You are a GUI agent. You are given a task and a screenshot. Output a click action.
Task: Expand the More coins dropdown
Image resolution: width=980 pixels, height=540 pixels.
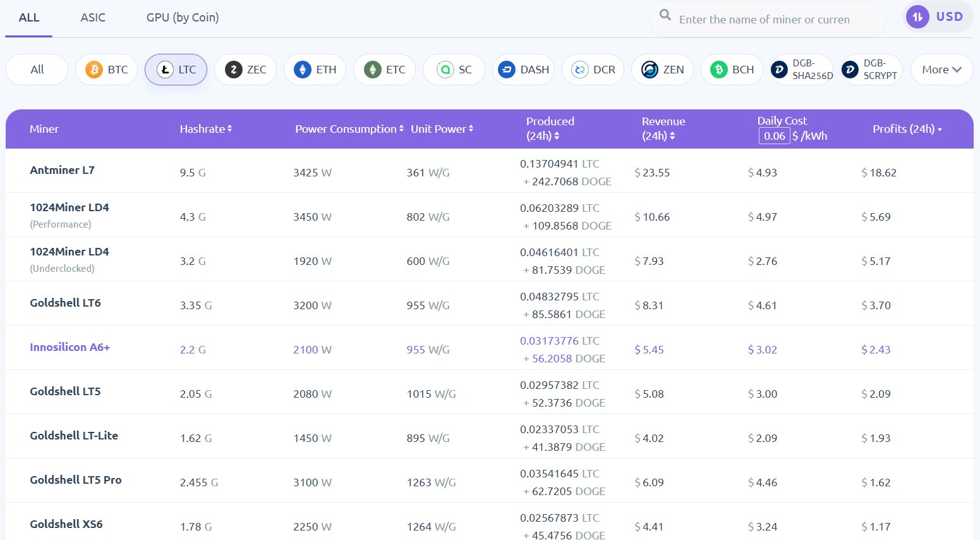(941, 70)
